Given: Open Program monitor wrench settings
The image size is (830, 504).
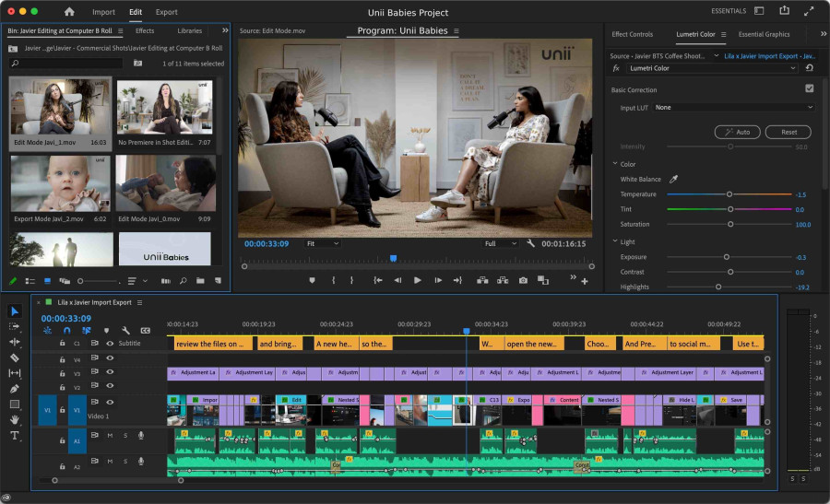Looking at the screenshot, I should pos(531,244).
